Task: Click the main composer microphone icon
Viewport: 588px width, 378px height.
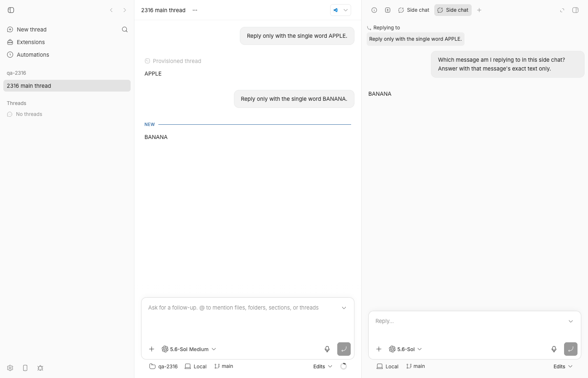Action: [x=327, y=349]
